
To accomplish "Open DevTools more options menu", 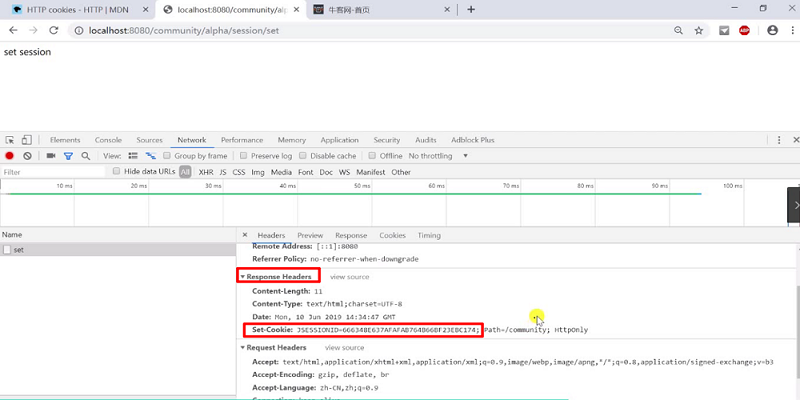I will click(x=779, y=140).
